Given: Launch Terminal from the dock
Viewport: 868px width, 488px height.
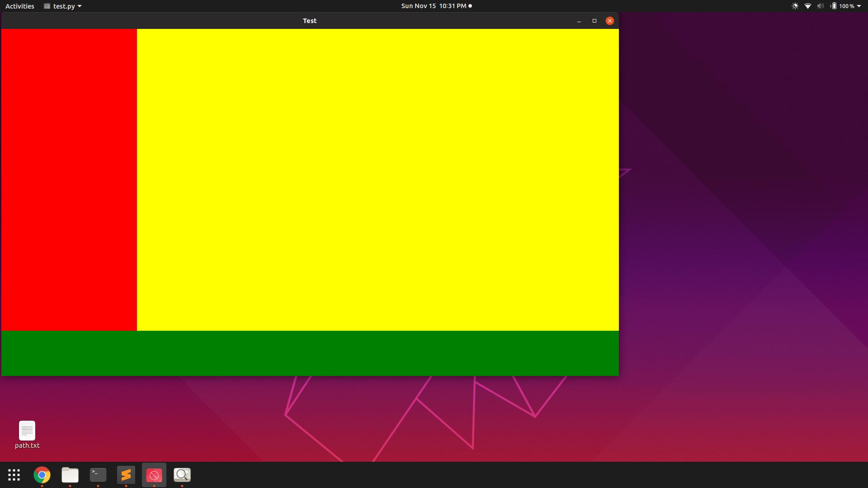Looking at the screenshot, I should click(x=98, y=475).
